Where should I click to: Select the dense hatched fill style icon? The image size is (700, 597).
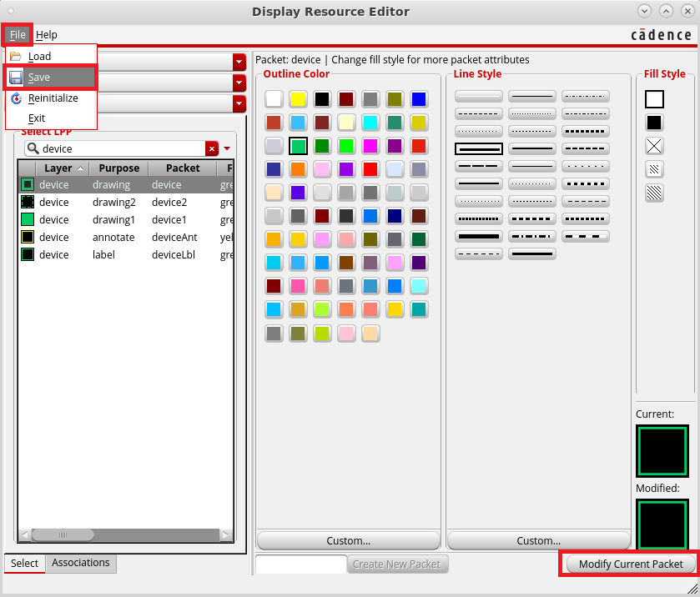654,193
